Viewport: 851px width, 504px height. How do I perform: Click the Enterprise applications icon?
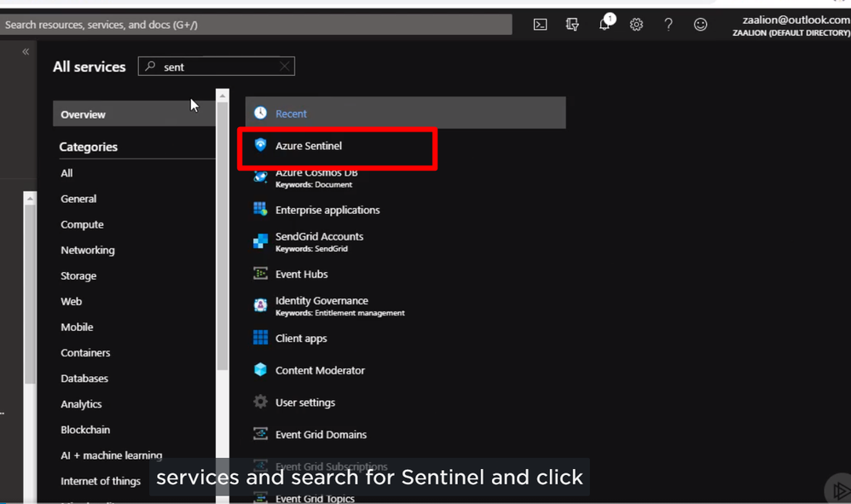point(261,209)
